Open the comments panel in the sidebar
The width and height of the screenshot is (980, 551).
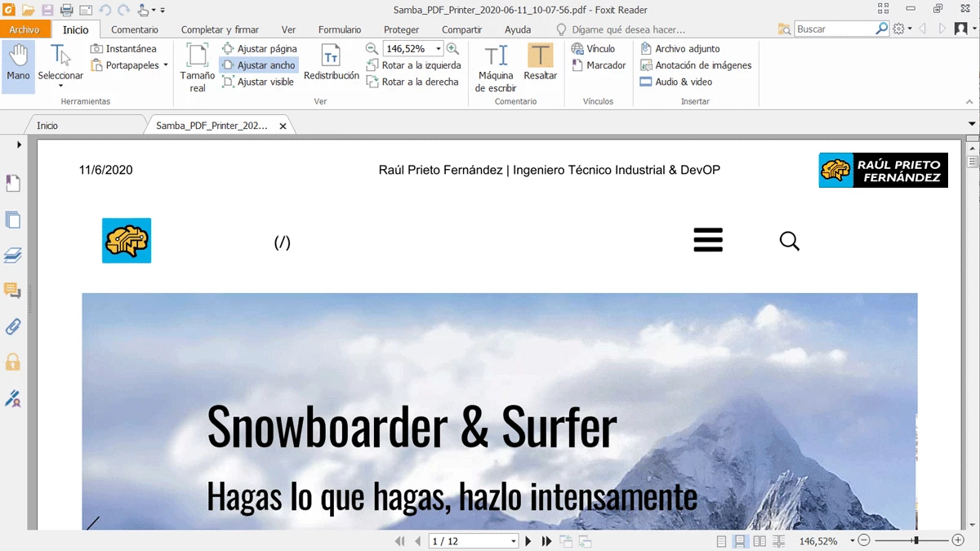click(13, 291)
